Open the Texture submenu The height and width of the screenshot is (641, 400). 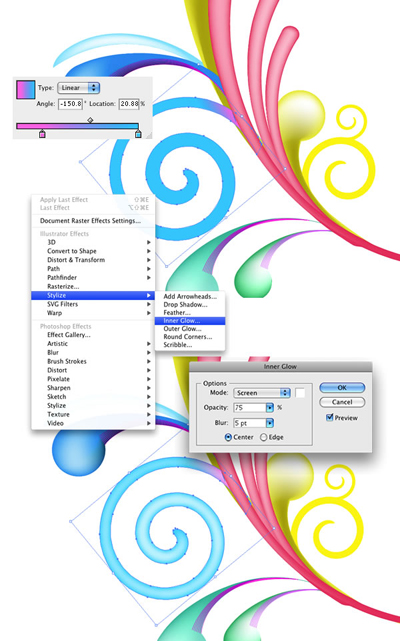[x=93, y=415]
